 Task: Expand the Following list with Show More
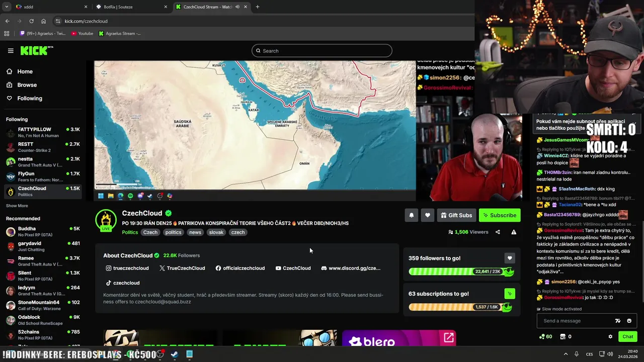tap(17, 206)
